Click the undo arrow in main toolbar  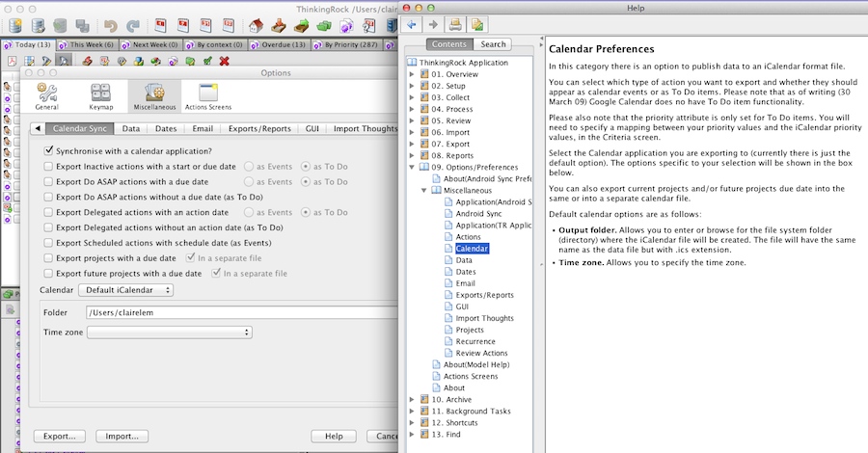(x=112, y=25)
